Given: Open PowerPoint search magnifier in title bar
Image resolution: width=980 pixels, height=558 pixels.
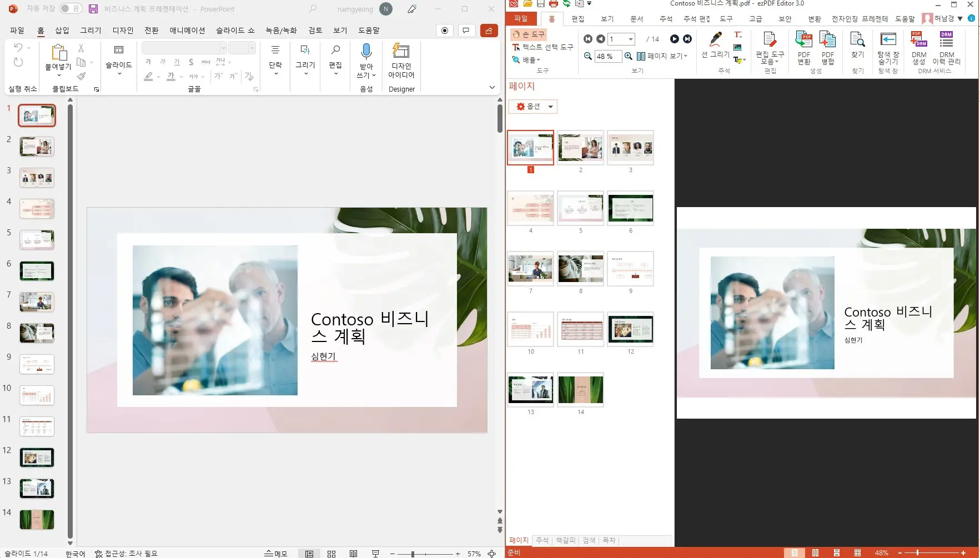Looking at the screenshot, I should click(x=313, y=9).
